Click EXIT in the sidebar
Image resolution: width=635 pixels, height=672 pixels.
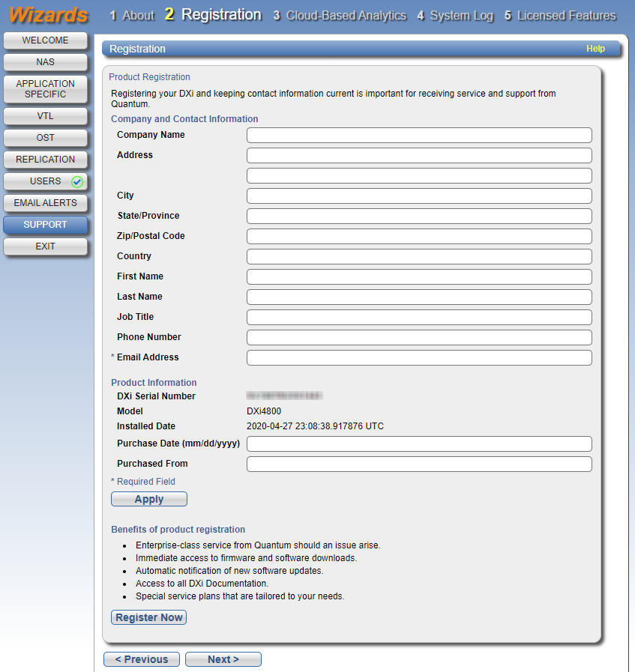click(x=45, y=246)
